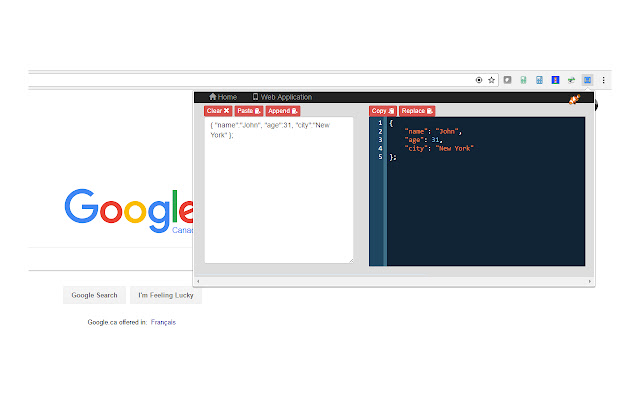Copy the formatted JSON output
This screenshot has width=640, height=400.
tap(382, 111)
